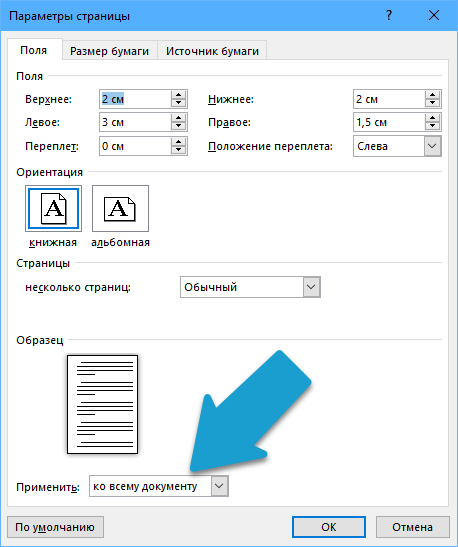This screenshot has height=547, width=458.
Task: Switch to Источник бумаги tab
Action: (212, 51)
